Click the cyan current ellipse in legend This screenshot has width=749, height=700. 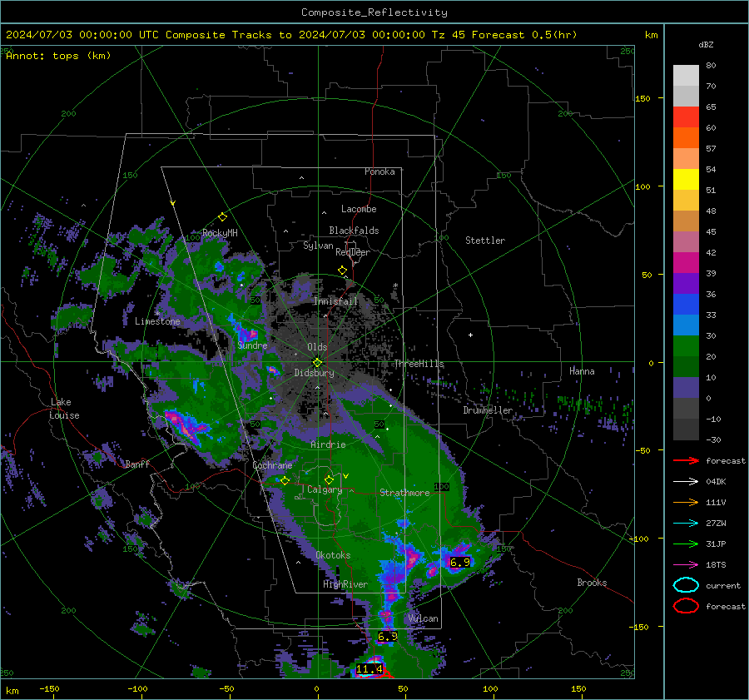tap(686, 585)
